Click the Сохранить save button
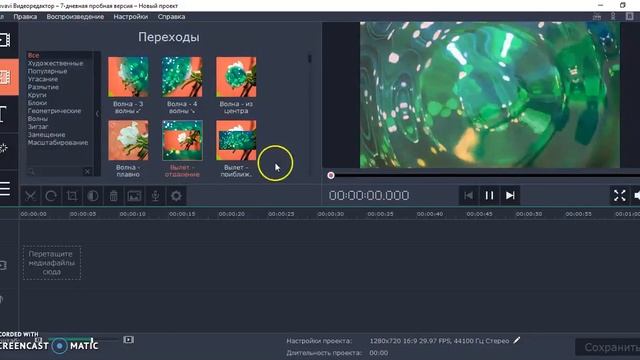 coord(608,347)
